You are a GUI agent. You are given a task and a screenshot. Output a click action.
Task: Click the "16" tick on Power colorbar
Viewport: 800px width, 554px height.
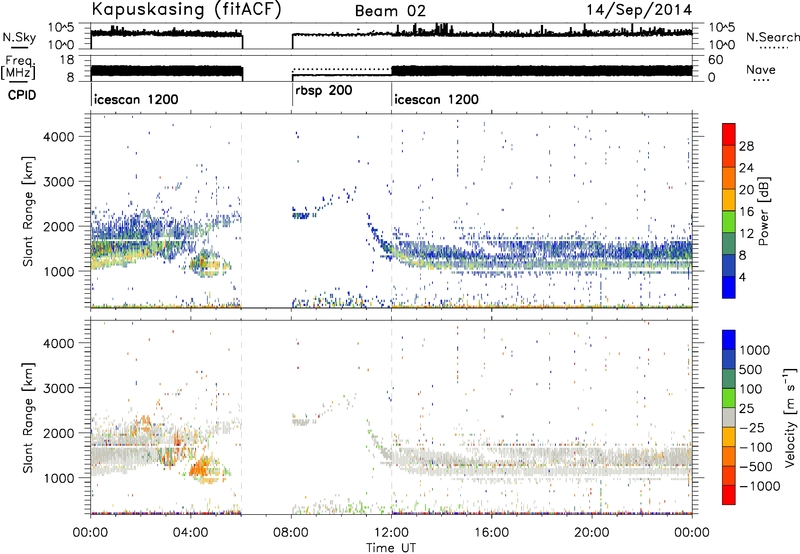click(x=746, y=212)
